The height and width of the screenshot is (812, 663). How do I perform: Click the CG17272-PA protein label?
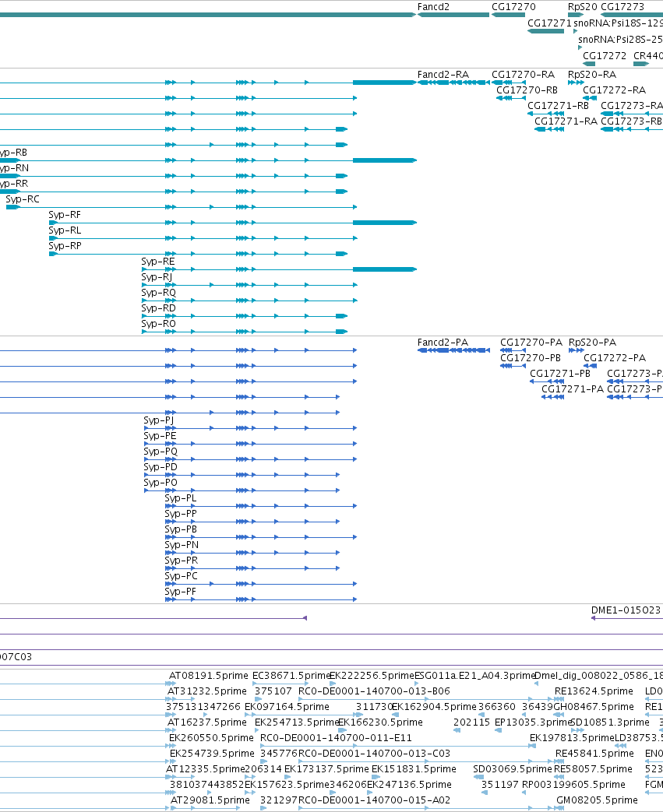[x=615, y=358]
